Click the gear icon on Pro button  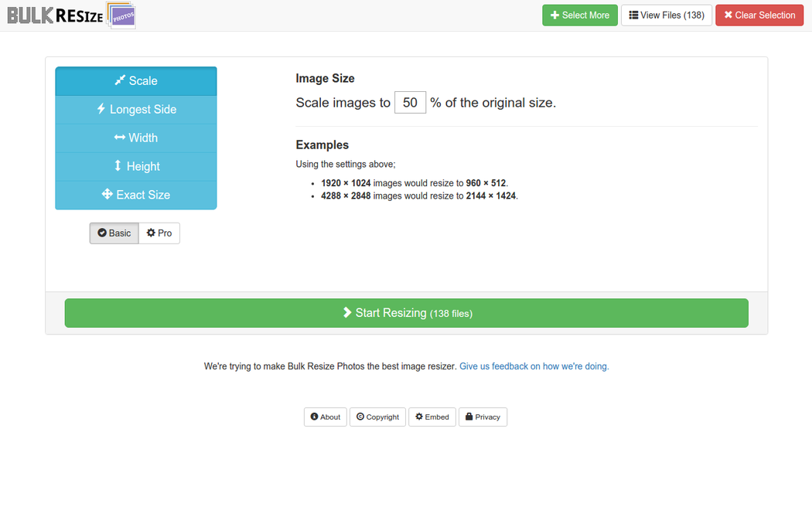tap(151, 233)
